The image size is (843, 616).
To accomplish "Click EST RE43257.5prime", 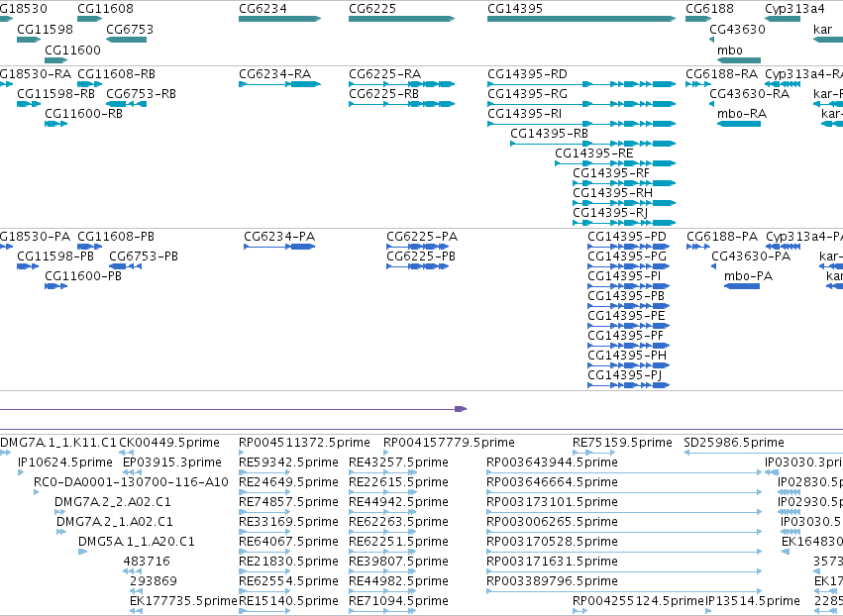I will (398, 462).
